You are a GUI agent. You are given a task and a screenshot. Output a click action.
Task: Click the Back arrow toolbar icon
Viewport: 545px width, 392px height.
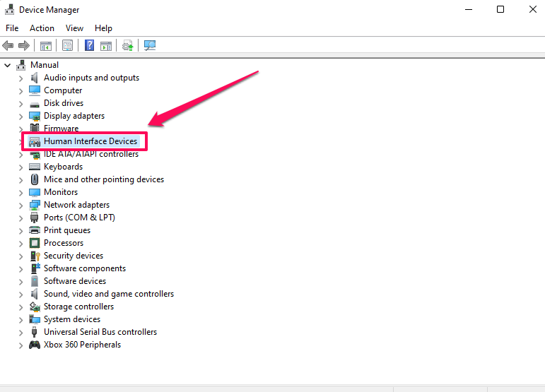click(x=8, y=45)
